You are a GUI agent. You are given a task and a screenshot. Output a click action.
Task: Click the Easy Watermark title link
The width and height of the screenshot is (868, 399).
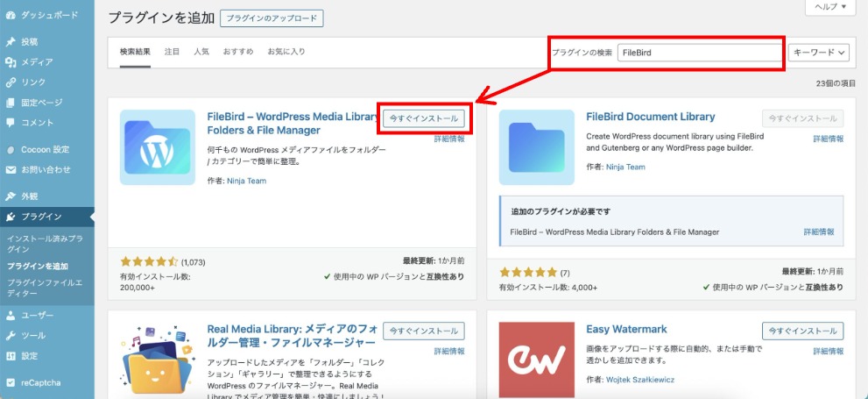tap(626, 329)
